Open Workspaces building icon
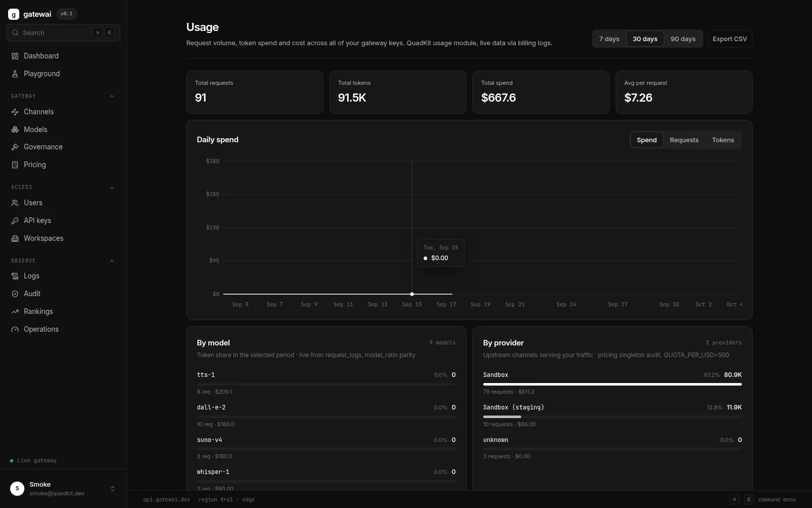The height and width of the screenshot is (508, 812). tap(15, 238)
